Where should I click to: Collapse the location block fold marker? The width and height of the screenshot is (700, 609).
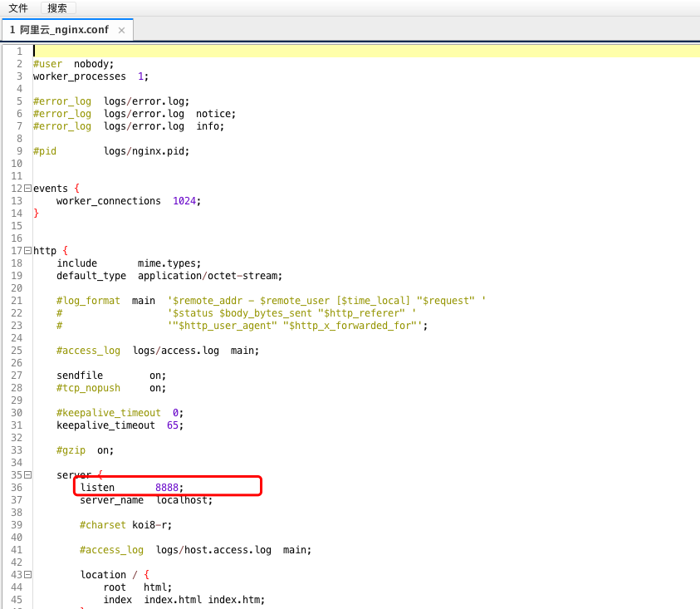click(27, 575)
